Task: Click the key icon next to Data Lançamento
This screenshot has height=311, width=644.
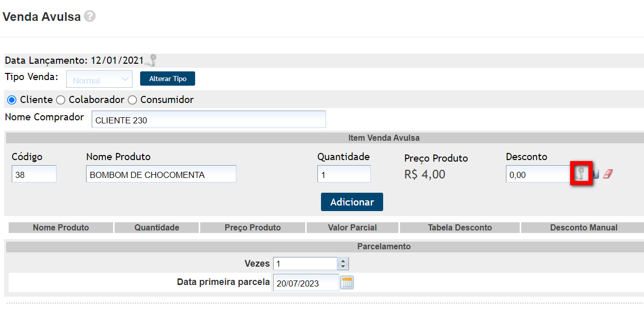Action: point(151,61)
